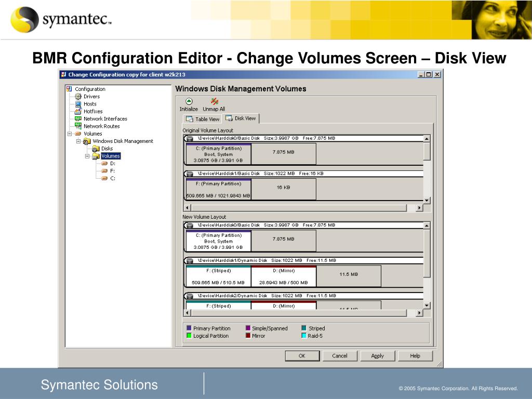
Task: Click Harddisk1 Dynamic Disk icon in New layout
Action: pyautogui.click(x=190, y=261)
